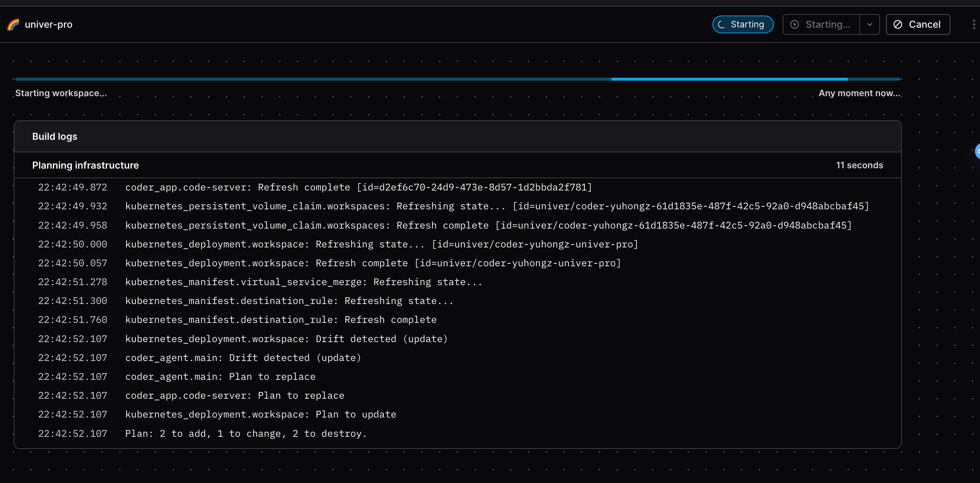980x483 pixels.
Task: Click the destination_rule Refresh complete log line
Action: (x=281, y=320)
